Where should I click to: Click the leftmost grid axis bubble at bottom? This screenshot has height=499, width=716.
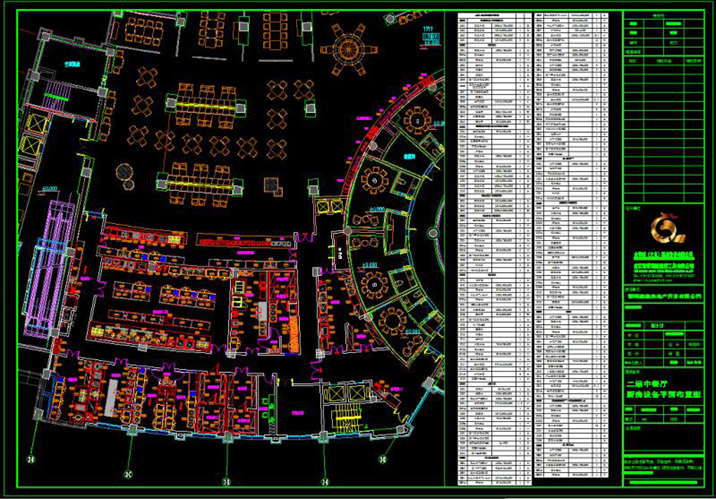coord(30,460)
